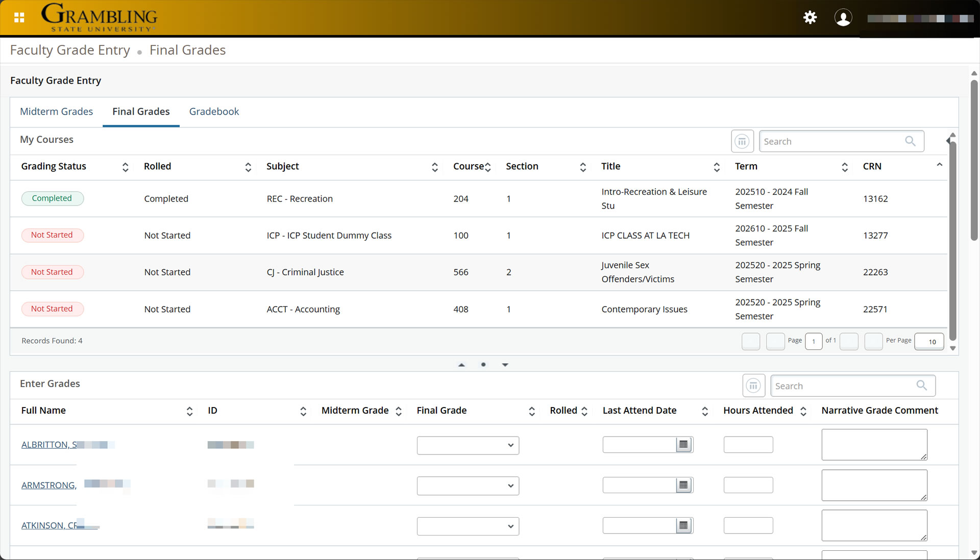Collapse the My Courses panel using the up arrow
This screenshot has height=560, width=980.
[x=461, y=364]
